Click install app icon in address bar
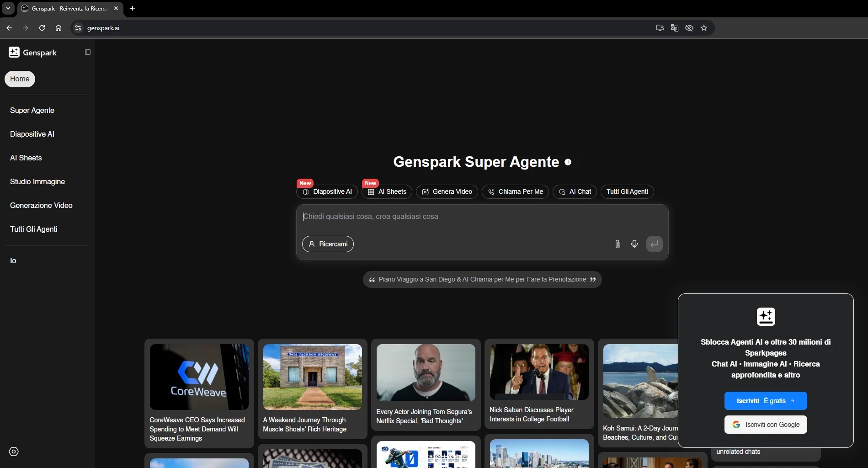The height and width of the screenshot is (468, 868). (660, 28)
